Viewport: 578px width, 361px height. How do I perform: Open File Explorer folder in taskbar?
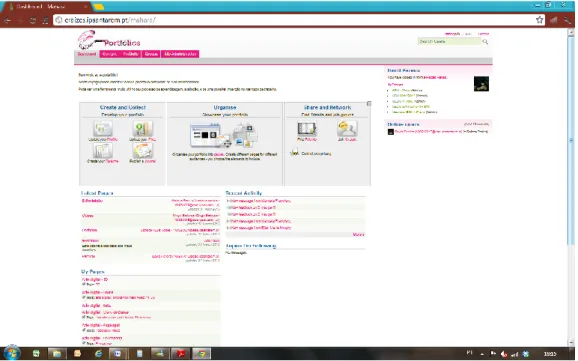tap(56, 354)
